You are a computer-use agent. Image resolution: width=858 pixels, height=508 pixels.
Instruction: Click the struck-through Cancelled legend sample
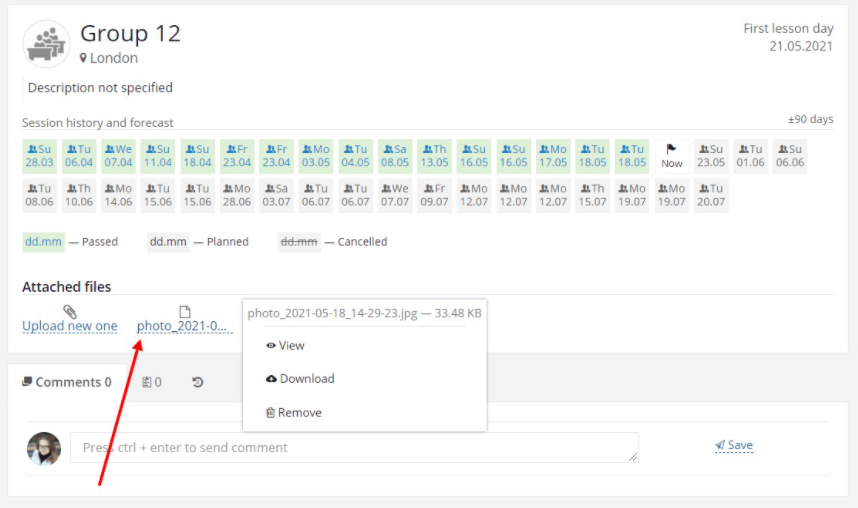click(299, 242)
